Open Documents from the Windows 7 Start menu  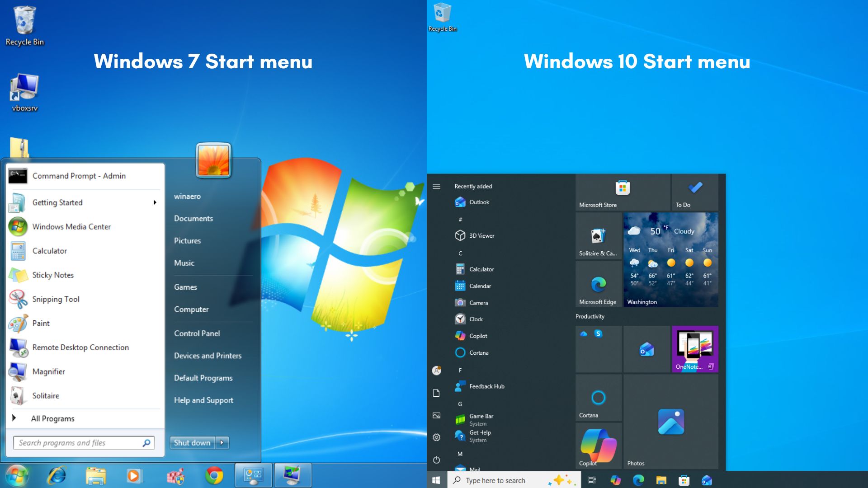click(x=193, y=218)
